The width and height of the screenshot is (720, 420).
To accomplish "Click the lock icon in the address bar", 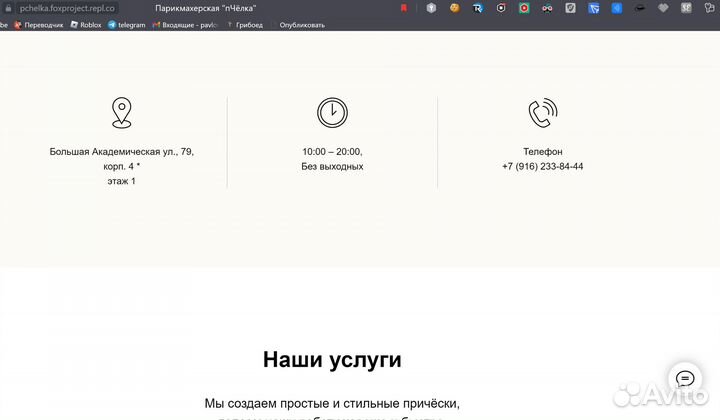I will [x=8, y=8].
